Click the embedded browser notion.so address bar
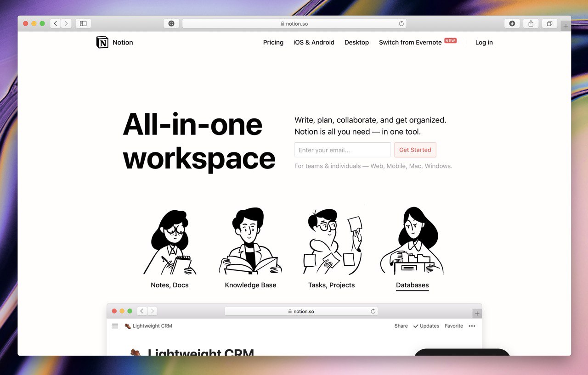This screenshot has height=375, width=588. [301, 311]
